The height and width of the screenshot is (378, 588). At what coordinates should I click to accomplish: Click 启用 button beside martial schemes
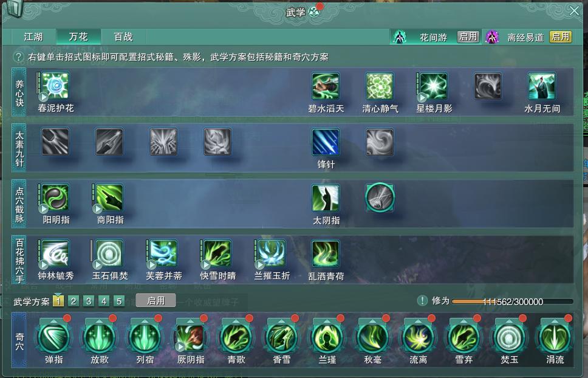click(156, 301)
